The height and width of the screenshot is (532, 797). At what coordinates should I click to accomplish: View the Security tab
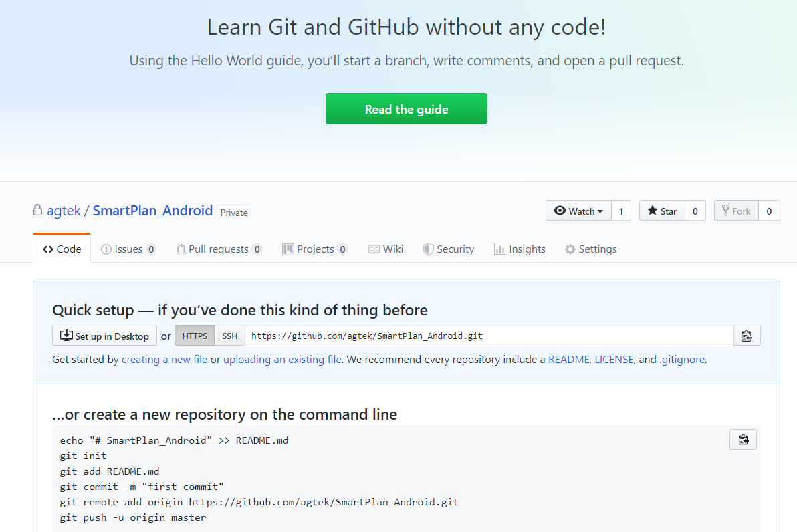click(449, 249)
